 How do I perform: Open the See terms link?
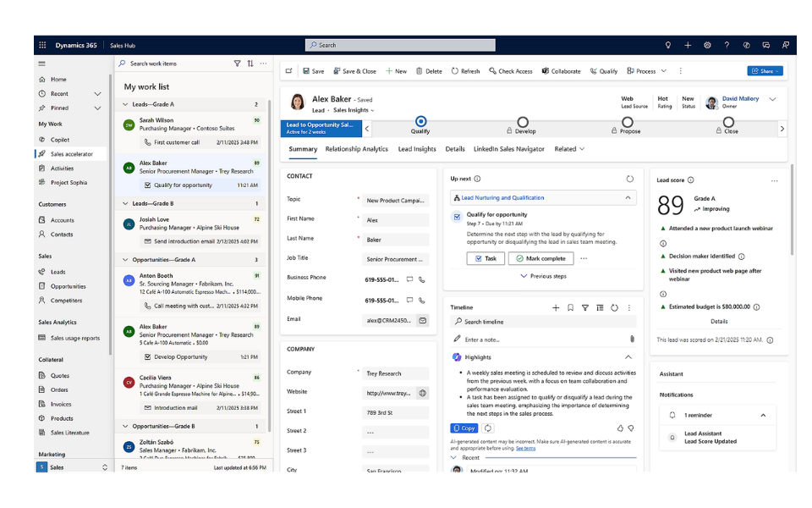click(525, 449)
